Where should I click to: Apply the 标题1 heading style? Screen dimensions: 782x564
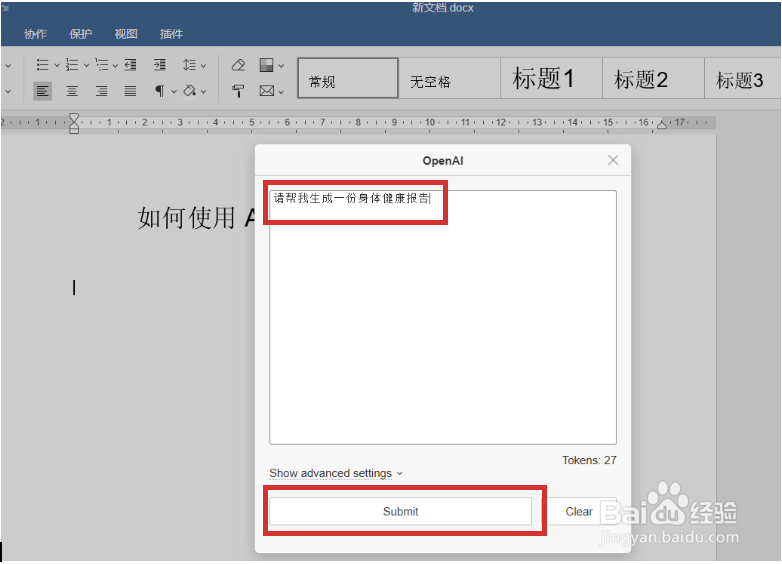click(552, 78)
